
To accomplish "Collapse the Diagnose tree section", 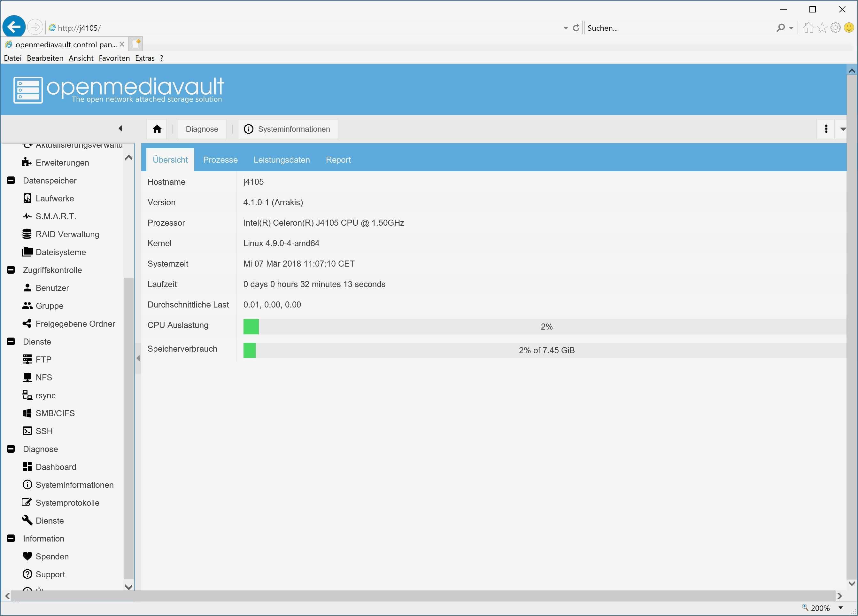I will click(x=11, y=449).
